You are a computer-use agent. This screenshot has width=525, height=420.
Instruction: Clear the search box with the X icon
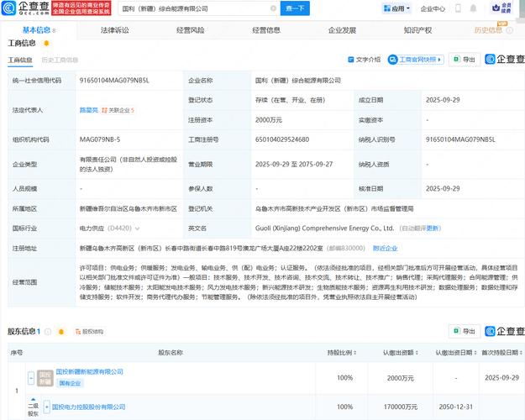coord(273,8)
